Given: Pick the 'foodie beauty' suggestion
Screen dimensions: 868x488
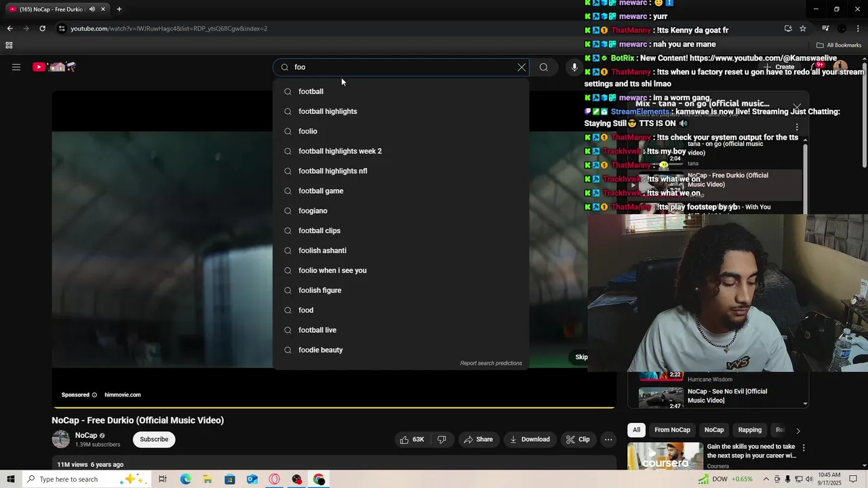Looking at the screenshot, I should point(401,350).
